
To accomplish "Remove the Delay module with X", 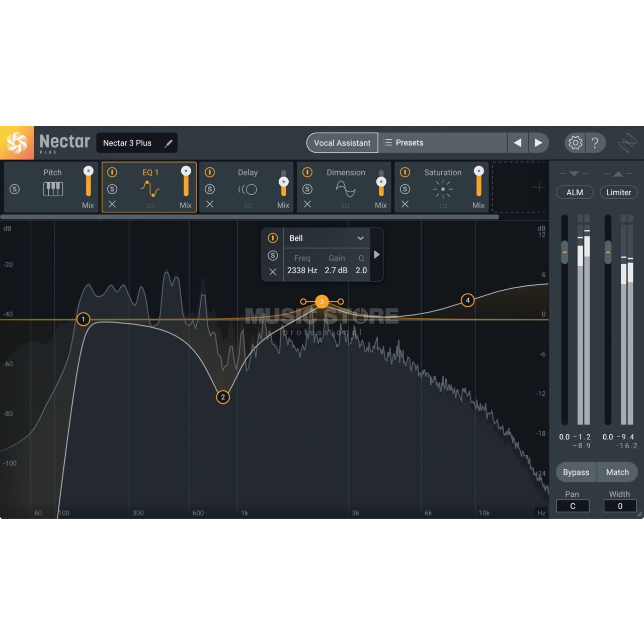I will click(210, 204).
